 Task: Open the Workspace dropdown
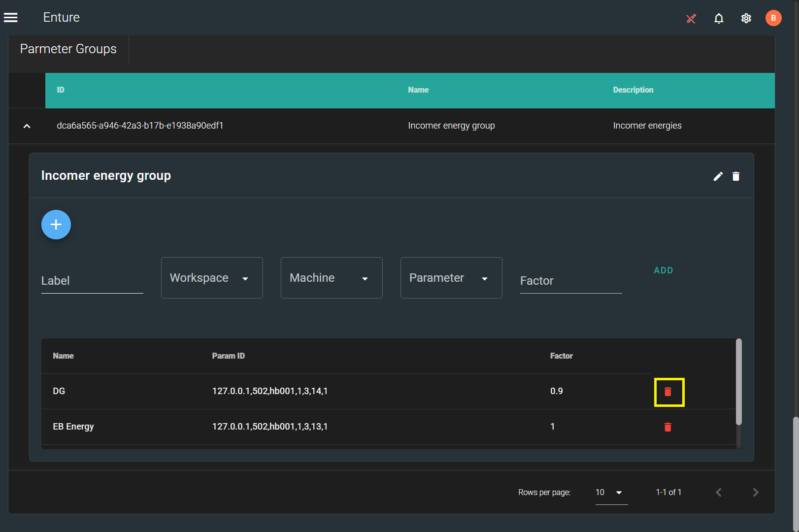(212, 278)
